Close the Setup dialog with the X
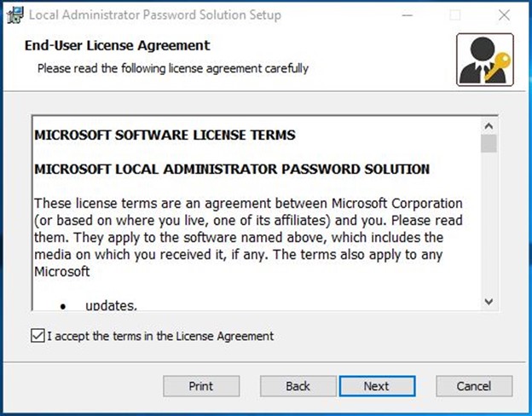This screenshot has width=532, height=416. (x=504, y=15)
